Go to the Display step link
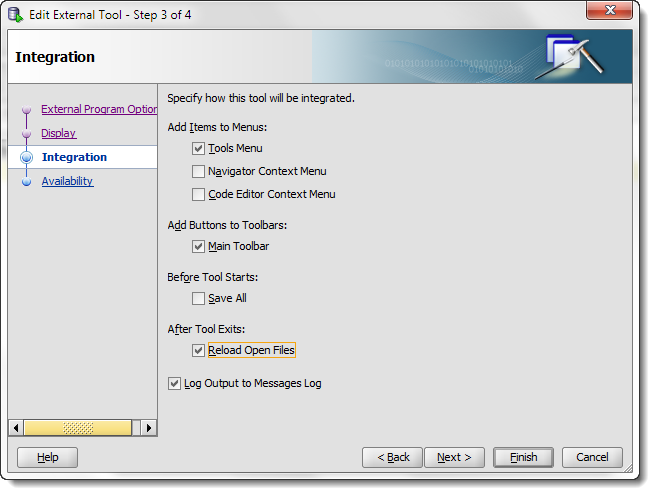This screenshot has height=495, width=655. click(58, 133)
